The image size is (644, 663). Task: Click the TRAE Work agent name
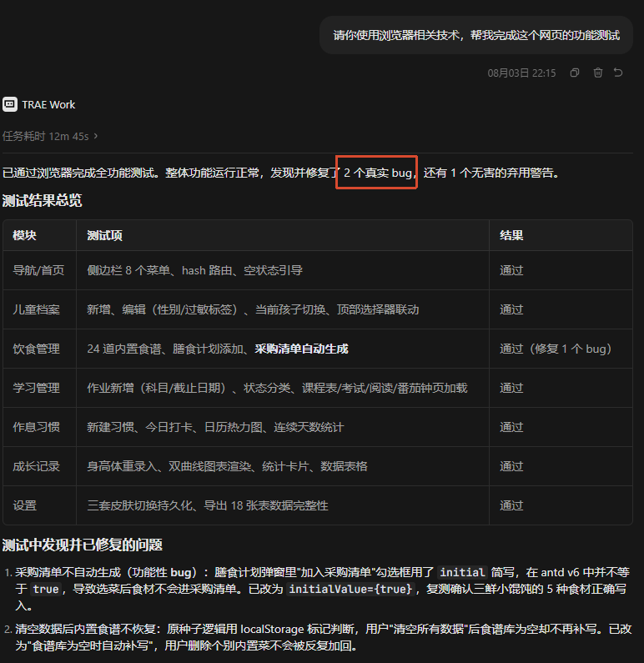tap(48, 104)
